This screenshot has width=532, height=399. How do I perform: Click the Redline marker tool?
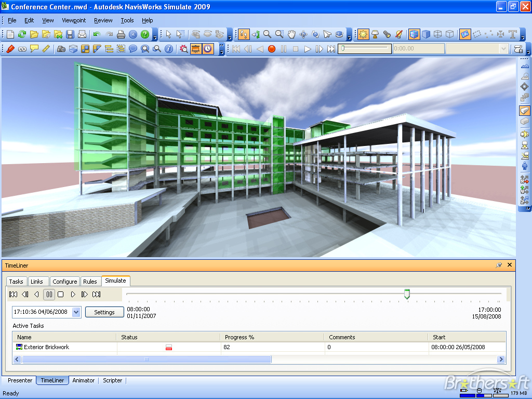(10, 49)
